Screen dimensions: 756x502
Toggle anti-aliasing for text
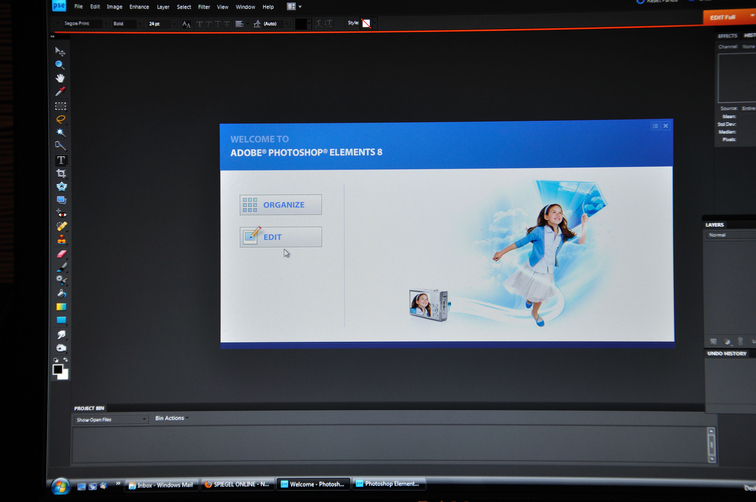coord(187,24)
